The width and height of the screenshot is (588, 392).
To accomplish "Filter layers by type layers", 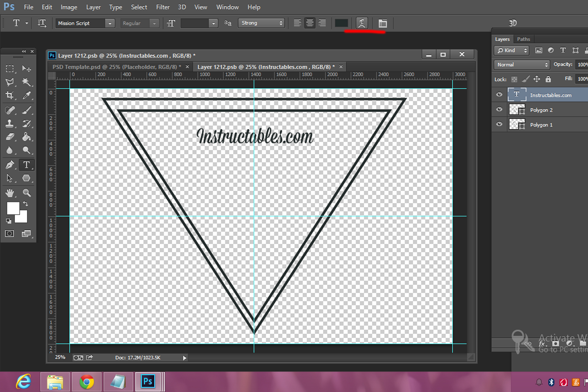I will tap(563, 50).
